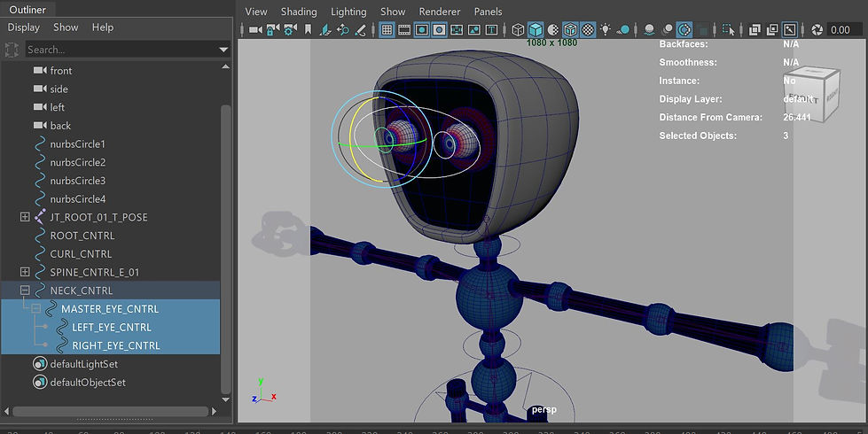Image resolution: width=868 pixels, height=434 pixels.
Task: Expand the JT_ROOT_01_T_POSE node
Action: [25, 217]
